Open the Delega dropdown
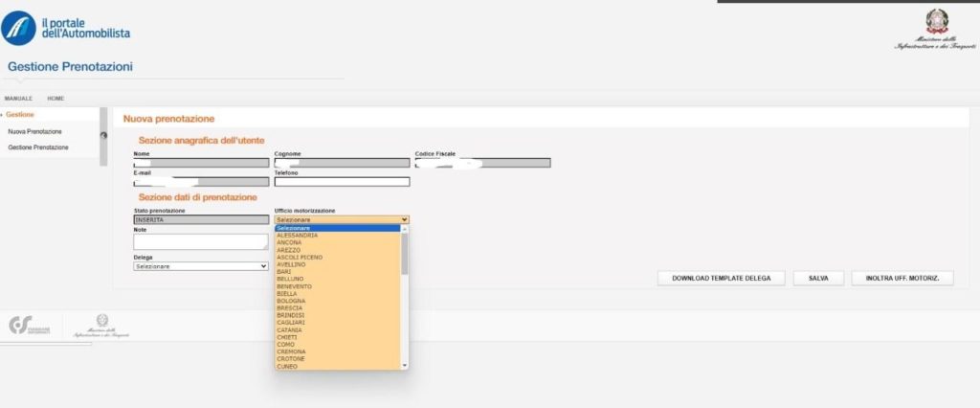This screenshot has width=980, height=408. click(x=201, y=266)
